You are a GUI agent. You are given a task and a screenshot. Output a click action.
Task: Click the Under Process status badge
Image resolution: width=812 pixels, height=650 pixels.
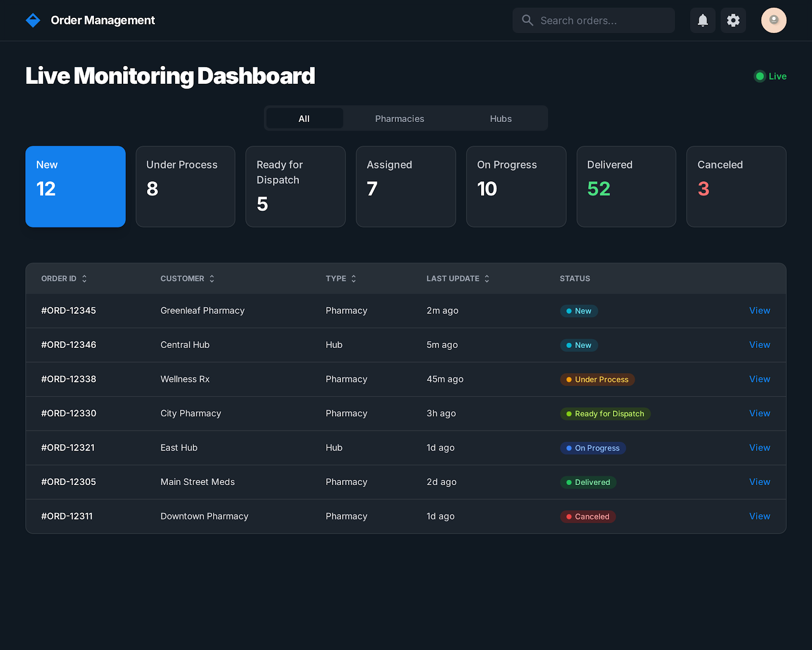(597, 379)
